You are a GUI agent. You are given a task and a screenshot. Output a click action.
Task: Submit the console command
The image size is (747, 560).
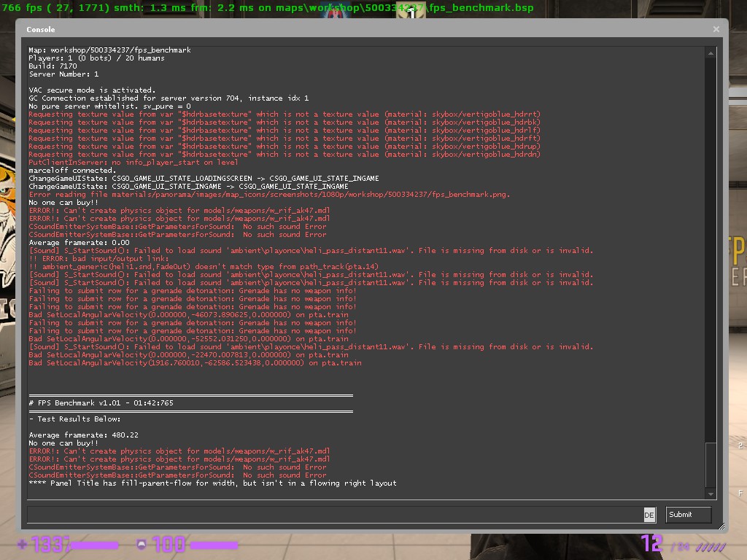pyautogui.click(x=689, y=515)
